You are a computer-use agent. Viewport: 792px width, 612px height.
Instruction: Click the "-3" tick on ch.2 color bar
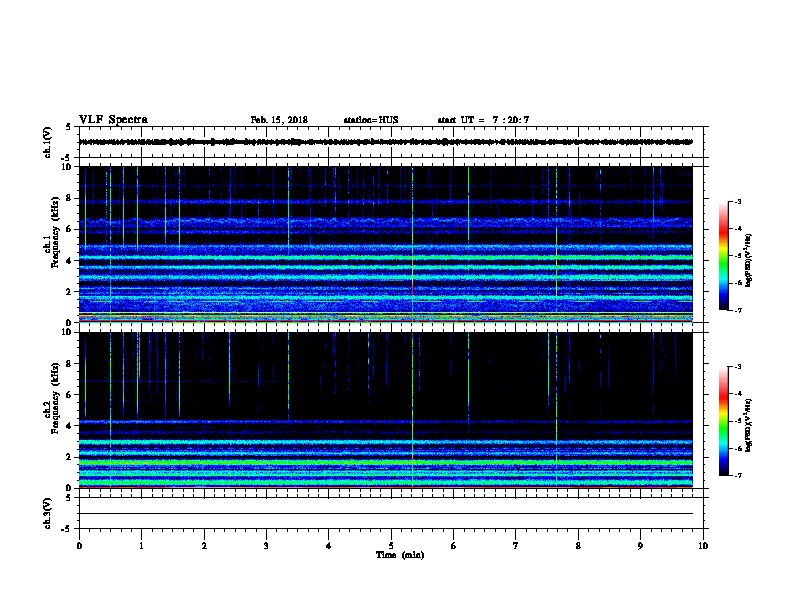(738, 367)
